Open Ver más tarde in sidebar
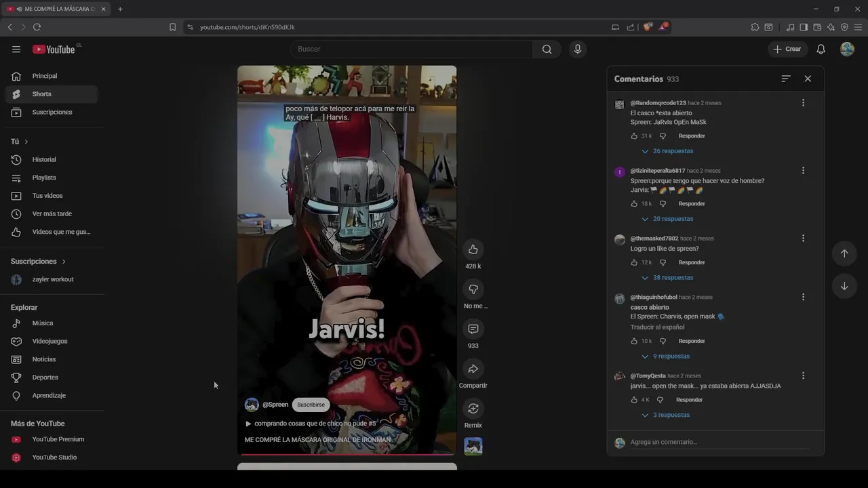Image resolution: width=868 pixels, height=488 pixels. click(52, 213)
